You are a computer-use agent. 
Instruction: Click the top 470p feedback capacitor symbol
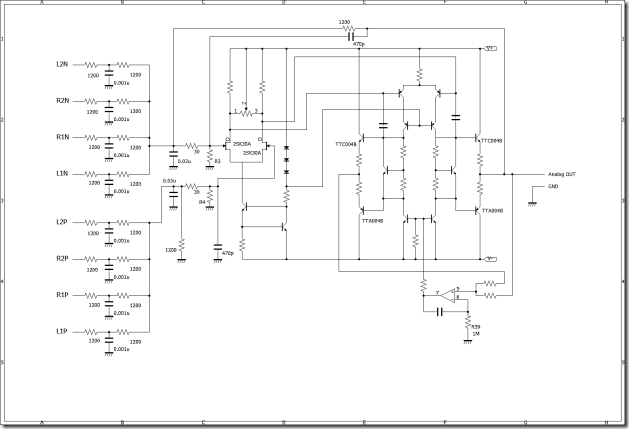(x=351, y=36)
